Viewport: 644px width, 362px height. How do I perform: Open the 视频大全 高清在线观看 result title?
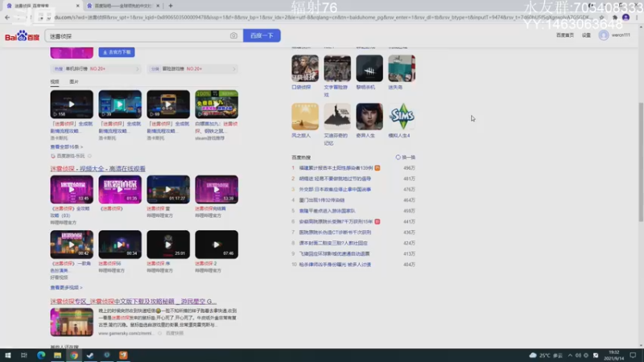[x=97, y=169]
